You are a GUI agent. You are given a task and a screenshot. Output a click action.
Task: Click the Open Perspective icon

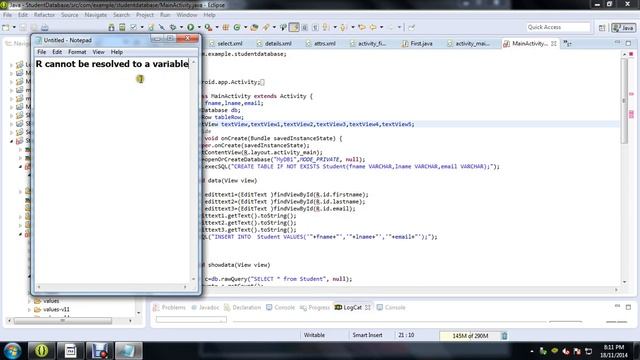click(x=602, y=28)
